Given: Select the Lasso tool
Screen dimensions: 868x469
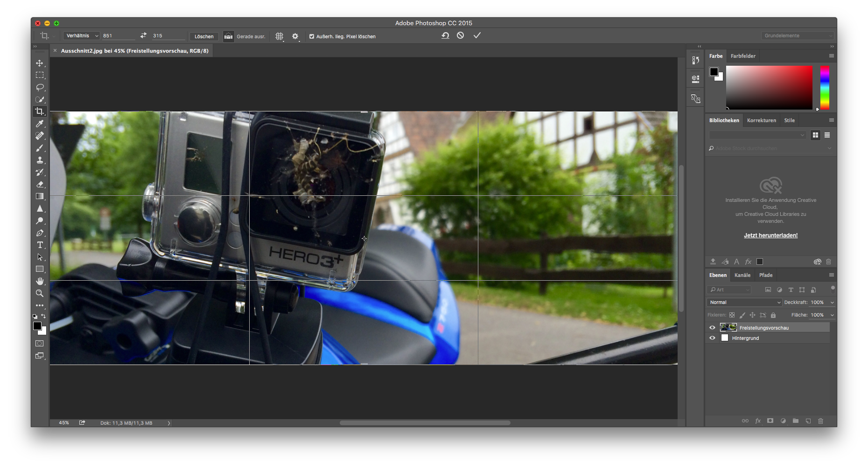Looking at the screenshot, I should tap(40, 87).
